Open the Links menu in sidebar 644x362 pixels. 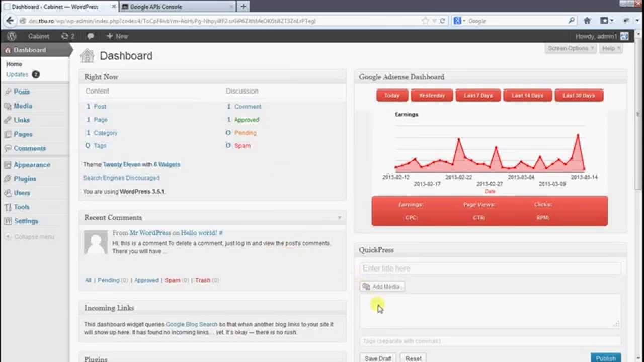point(22,120)
